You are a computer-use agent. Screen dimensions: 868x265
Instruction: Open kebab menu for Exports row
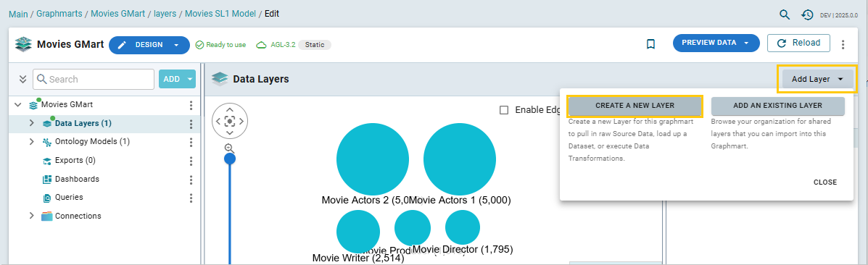coord(191,161)
